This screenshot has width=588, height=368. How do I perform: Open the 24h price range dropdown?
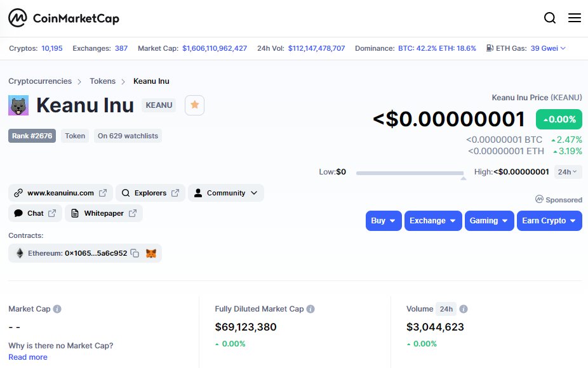(x=568, y=172)
